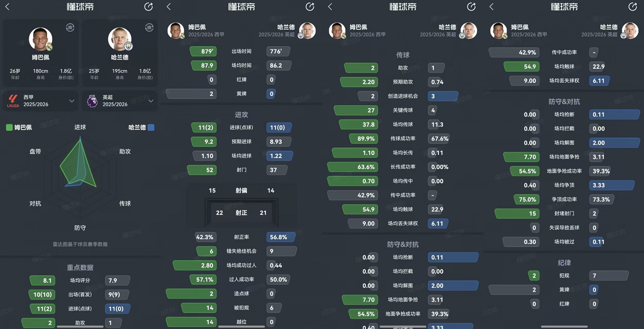Expand the 英超 2025/2026 league selector
This screenshot has height=329, width=644.
pyautogui.click(x=120, y=101)
